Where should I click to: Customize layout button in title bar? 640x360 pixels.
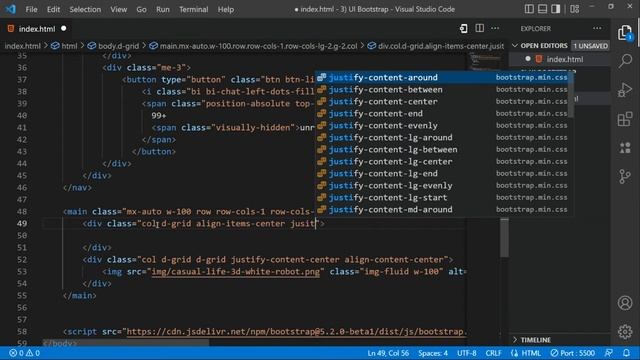(575, 9)
